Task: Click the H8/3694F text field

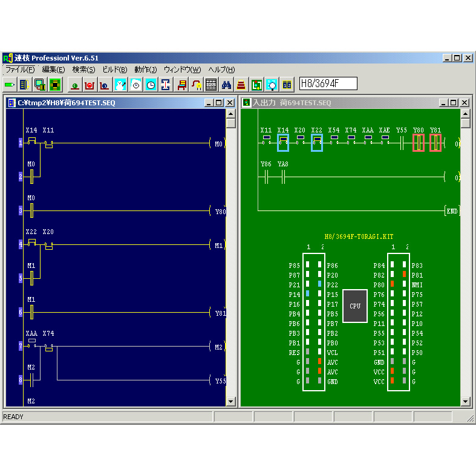Action: (x=328, y=83)
